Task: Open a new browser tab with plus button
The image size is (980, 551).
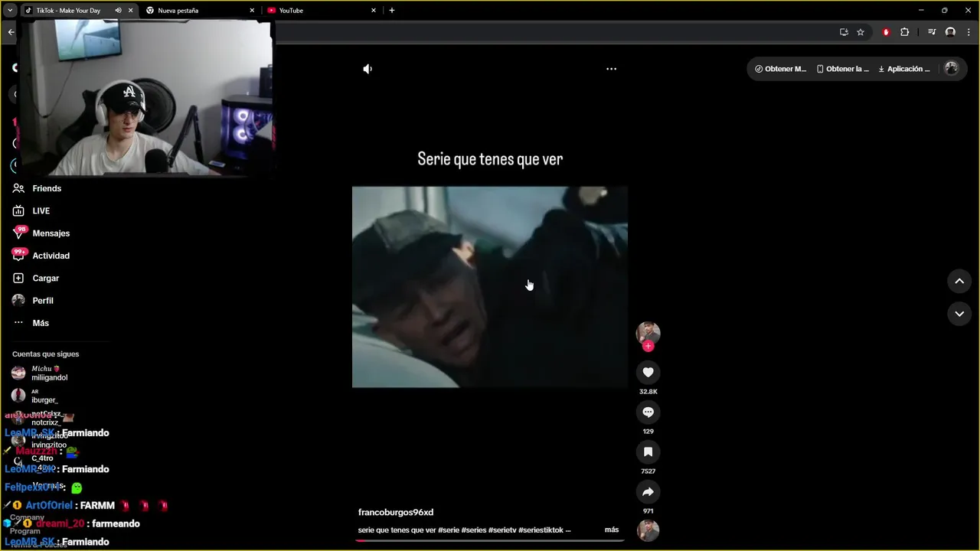Action: pos(392,11)
